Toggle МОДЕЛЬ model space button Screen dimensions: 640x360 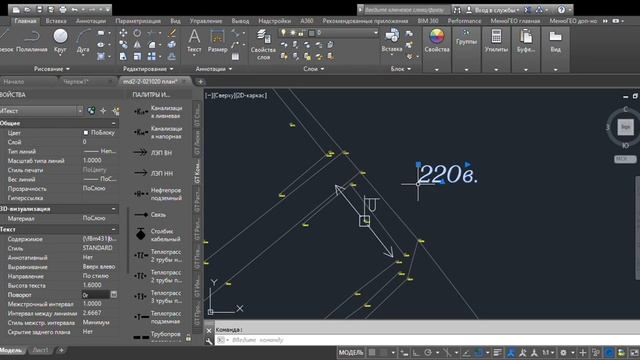pos(351,352)
